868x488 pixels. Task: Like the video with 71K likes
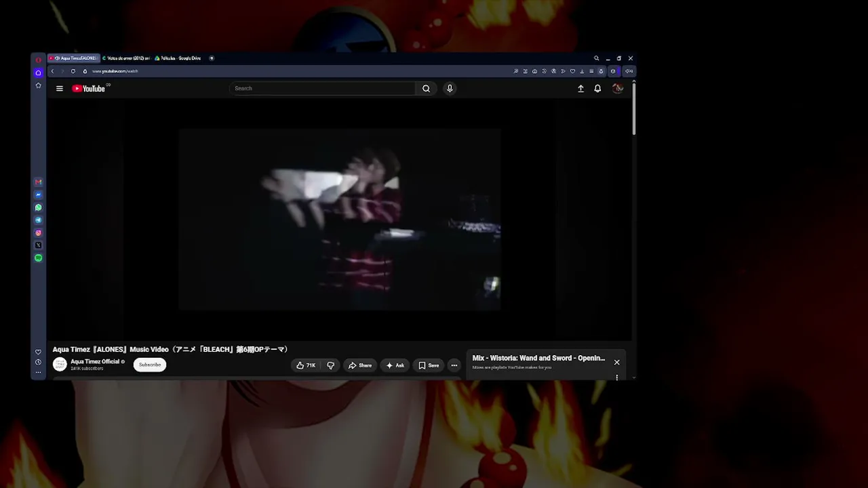[306, 365]
